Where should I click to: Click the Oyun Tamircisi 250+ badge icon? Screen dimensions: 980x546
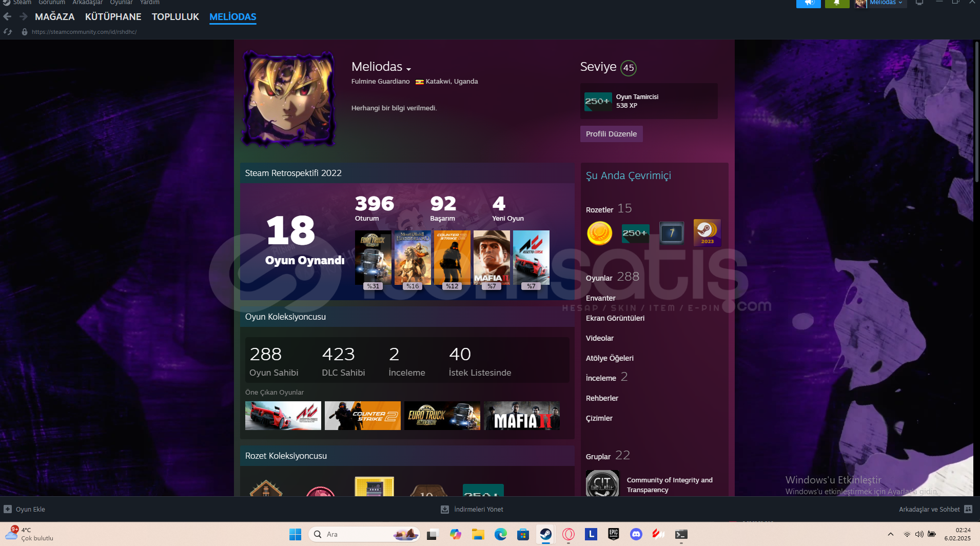coord(598,101)
